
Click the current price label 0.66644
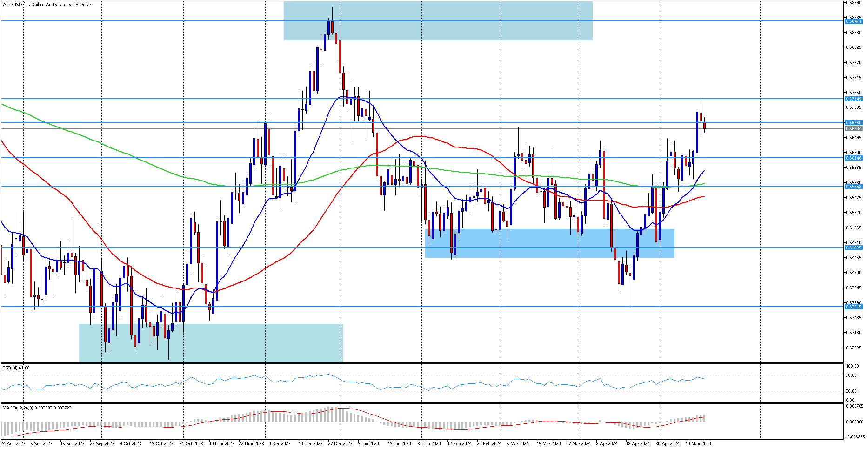pyautogui.click(x=854, y=128)
